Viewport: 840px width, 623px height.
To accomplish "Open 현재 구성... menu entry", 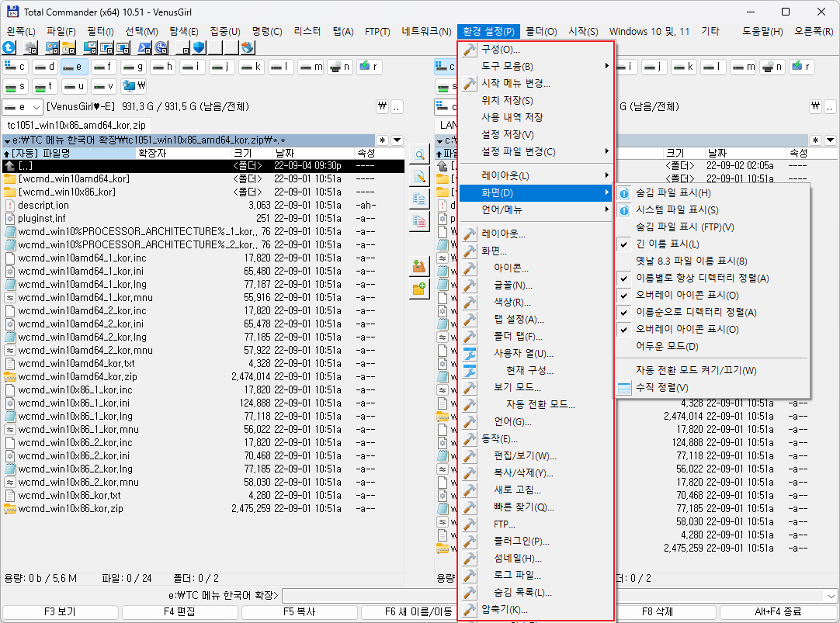I will pyautogui.click(x=536, y=370).
